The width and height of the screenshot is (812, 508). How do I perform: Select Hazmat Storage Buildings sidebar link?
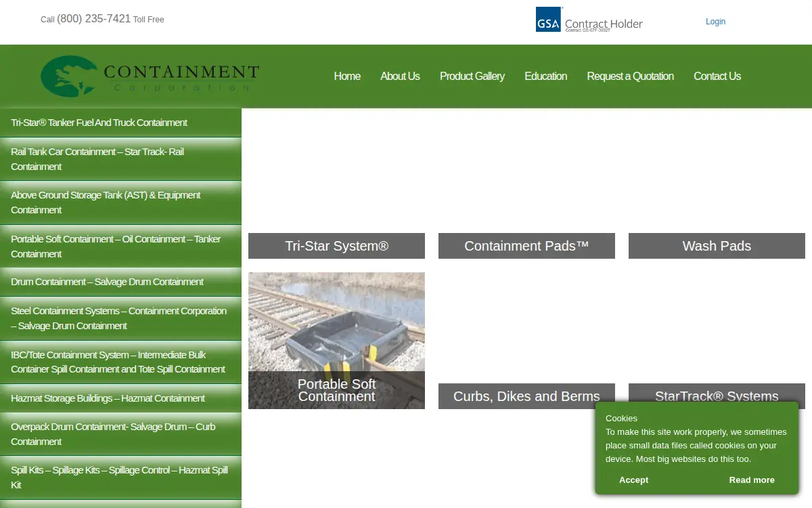point(120,398)
